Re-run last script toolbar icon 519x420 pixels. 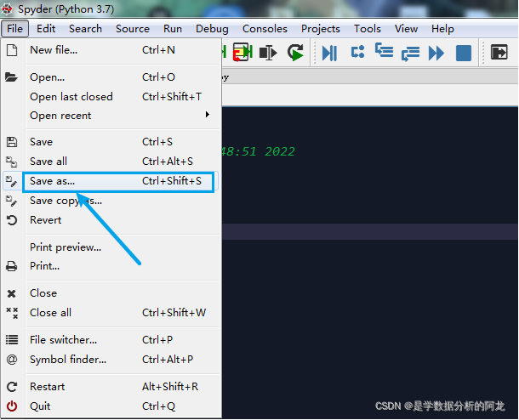(x=295, y=52)
